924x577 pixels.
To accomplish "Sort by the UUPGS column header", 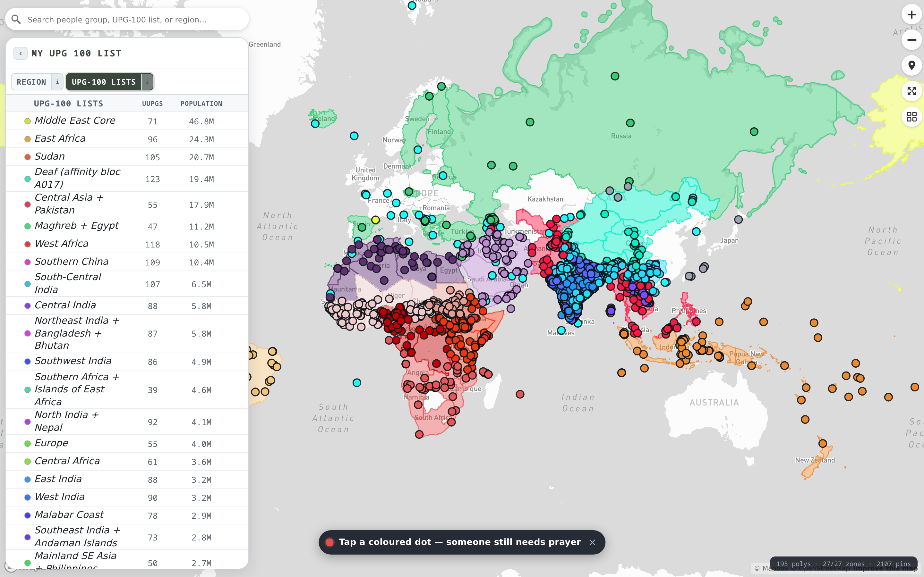I will 152,104.
